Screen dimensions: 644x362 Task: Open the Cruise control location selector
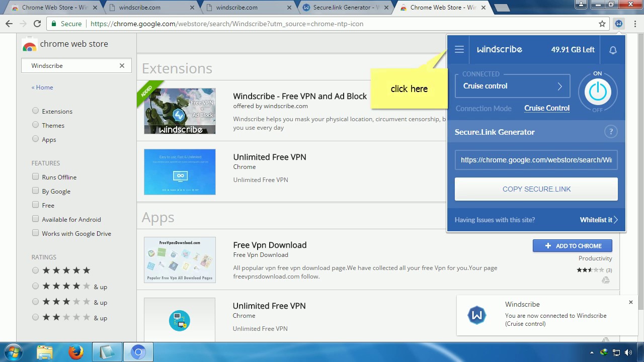pos(512,86)
